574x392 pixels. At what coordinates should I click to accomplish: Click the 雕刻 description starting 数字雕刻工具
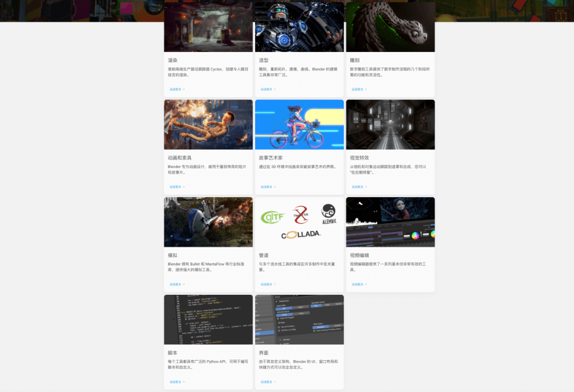pos(390,72)
